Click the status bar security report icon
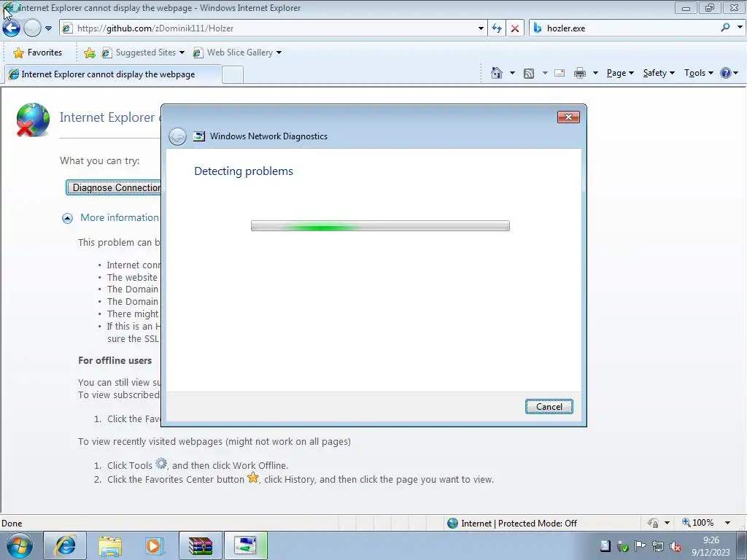747x560 pixels. 653,523
